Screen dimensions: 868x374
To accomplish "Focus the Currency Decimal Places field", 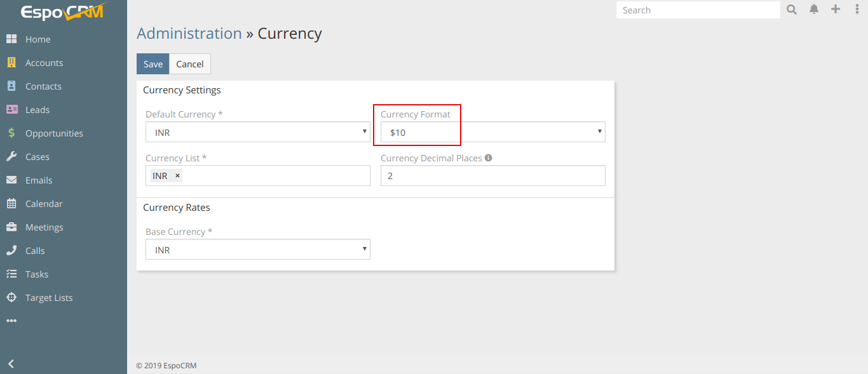I will (x=492, y=176).
